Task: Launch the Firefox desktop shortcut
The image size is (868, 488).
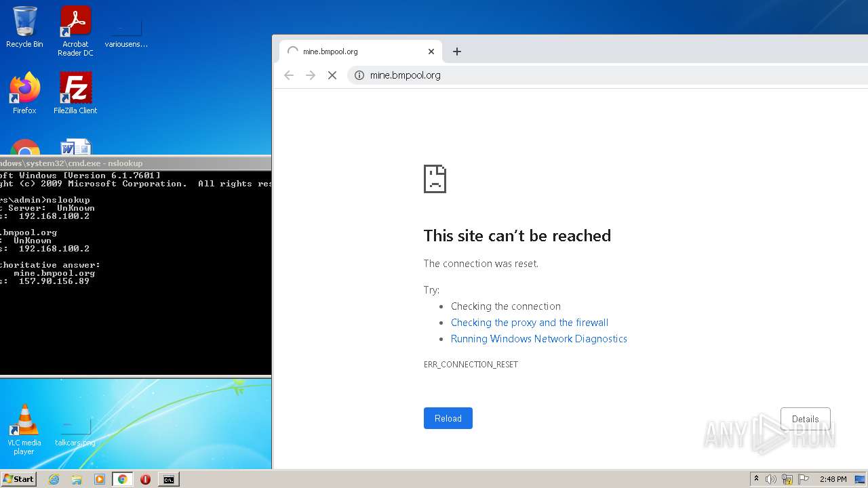Action: (24, 94)
